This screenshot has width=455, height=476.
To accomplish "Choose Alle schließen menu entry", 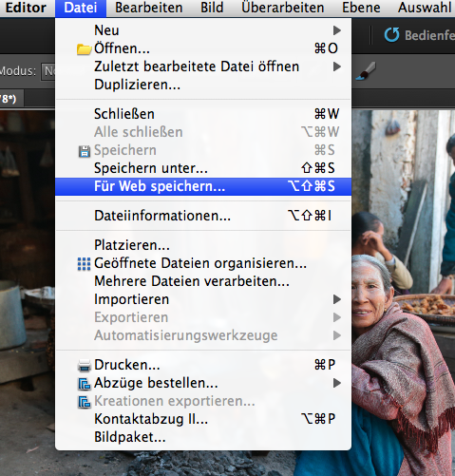I will pos(203,132).
